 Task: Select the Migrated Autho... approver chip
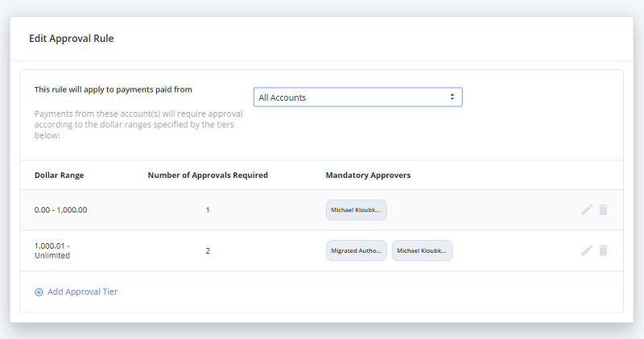pyautogui.click(x=356, y=250)
